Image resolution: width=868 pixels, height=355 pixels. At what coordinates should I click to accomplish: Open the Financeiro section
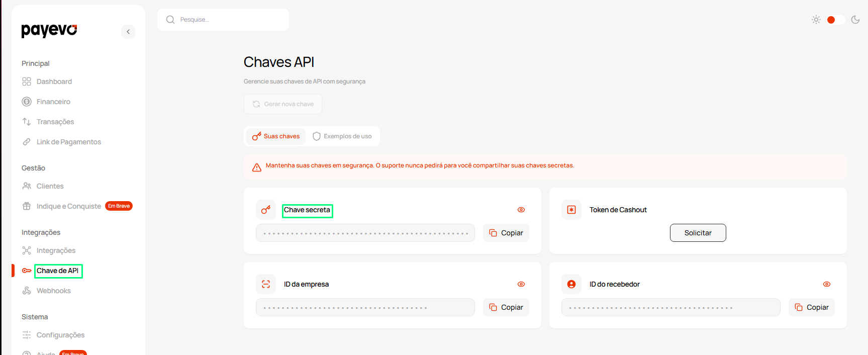pyautogui.click(x=53, y=102)
